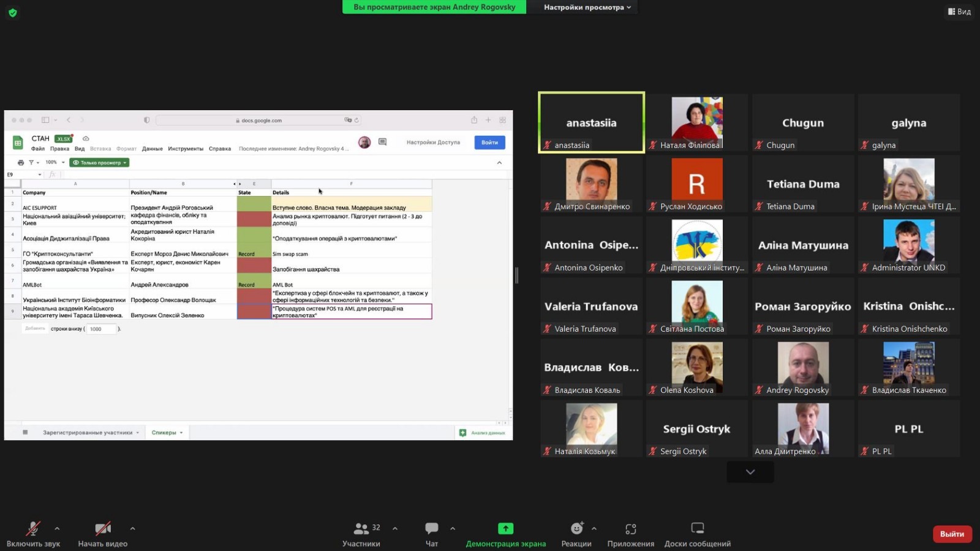The image size is (980, 551).
Task: Open the cell name box E9
Action: 24,174
